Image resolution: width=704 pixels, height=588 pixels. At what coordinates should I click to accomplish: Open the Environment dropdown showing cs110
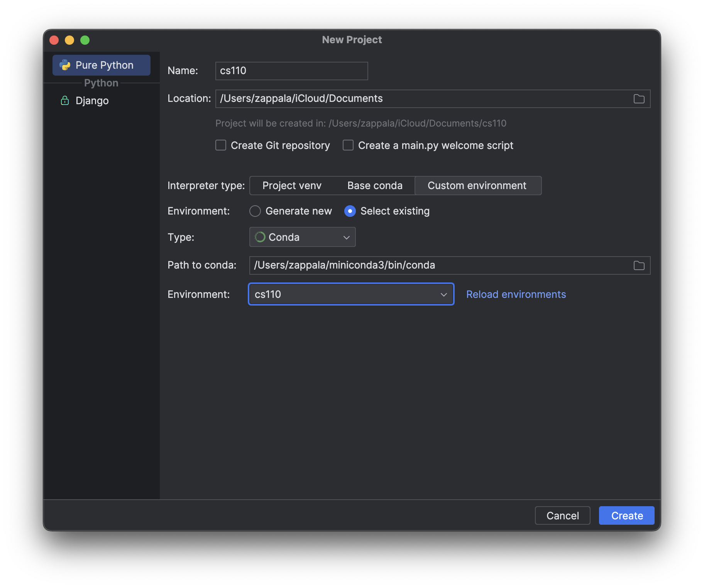(350, 294)
